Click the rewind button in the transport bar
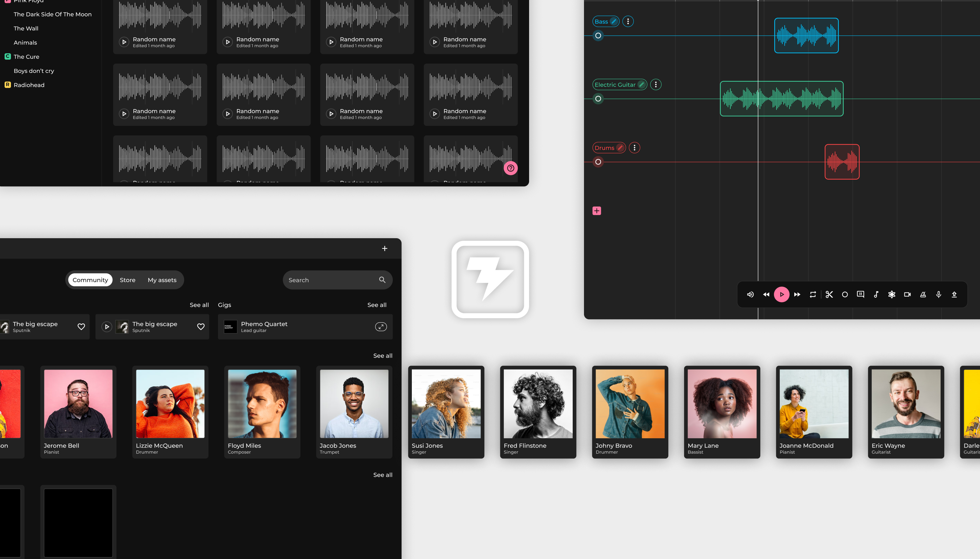The width and height of the screenshot is (980, 559). (x=766, y=294)
